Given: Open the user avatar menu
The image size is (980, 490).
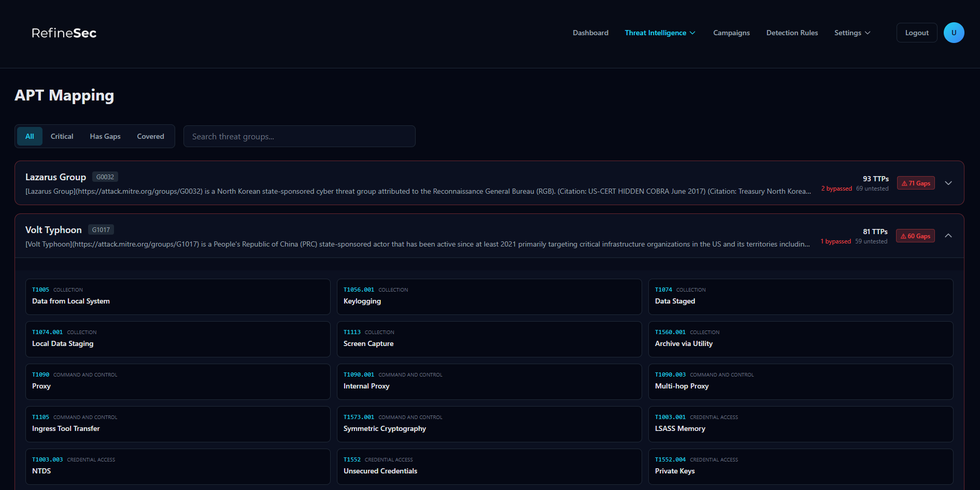Looking at the screenshot, I should (954, 32).
